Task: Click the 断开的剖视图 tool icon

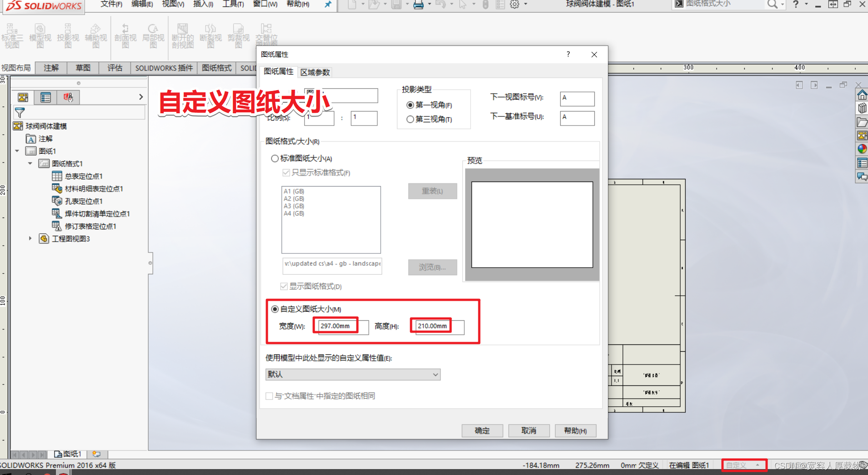Action: click(183, 36)
